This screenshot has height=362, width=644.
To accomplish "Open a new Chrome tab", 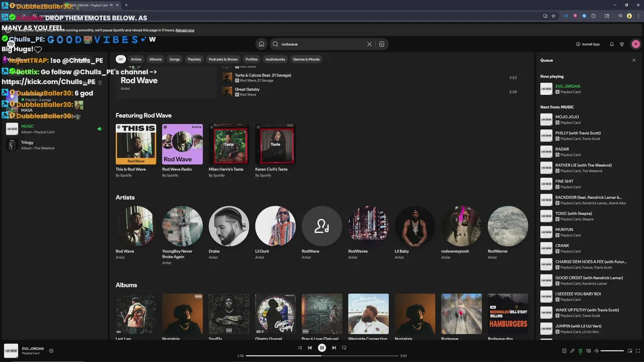I will pos(126,5).
